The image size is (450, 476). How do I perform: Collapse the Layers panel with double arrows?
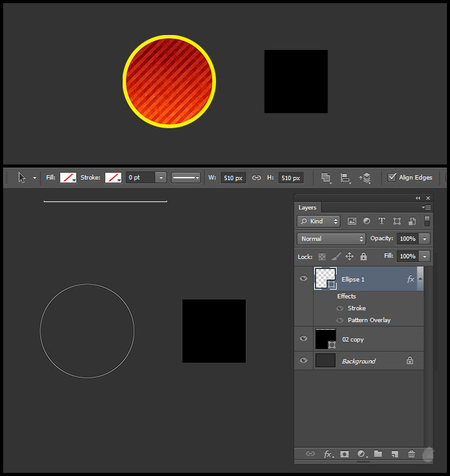418,198
